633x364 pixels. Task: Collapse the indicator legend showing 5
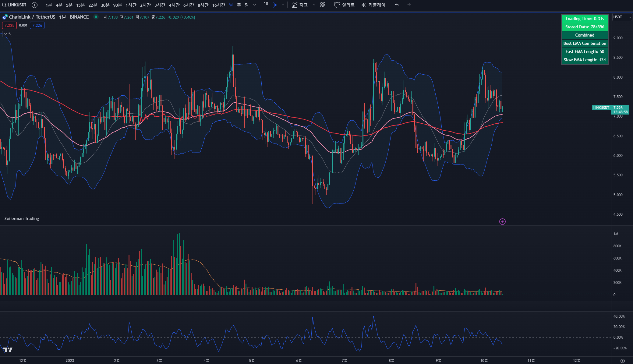coord(7,34)
